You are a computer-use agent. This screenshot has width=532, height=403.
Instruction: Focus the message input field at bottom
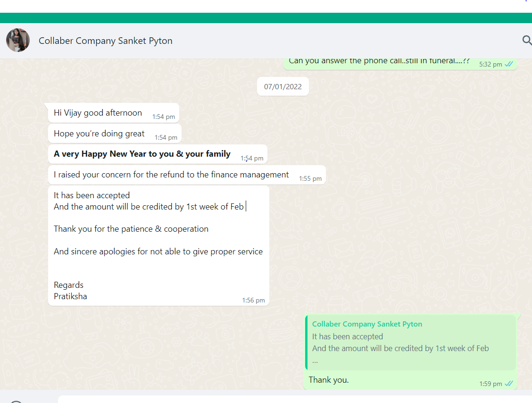point(283,400)
